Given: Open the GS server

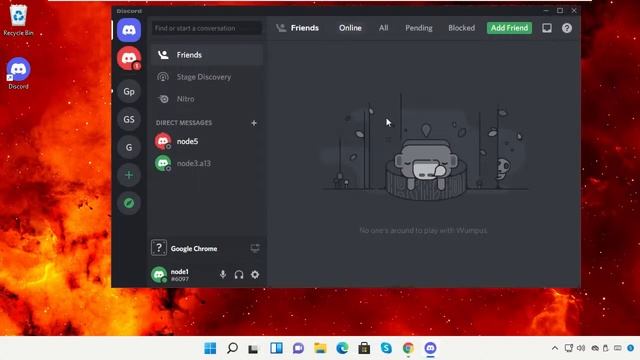Looking at the screenshot, I should (x=129, y=119).
